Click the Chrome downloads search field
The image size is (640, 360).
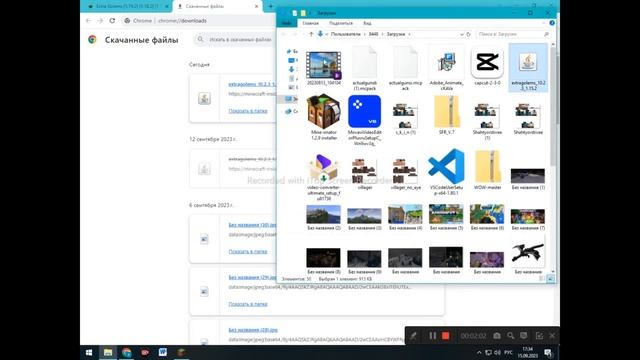[x=235, y=40]
